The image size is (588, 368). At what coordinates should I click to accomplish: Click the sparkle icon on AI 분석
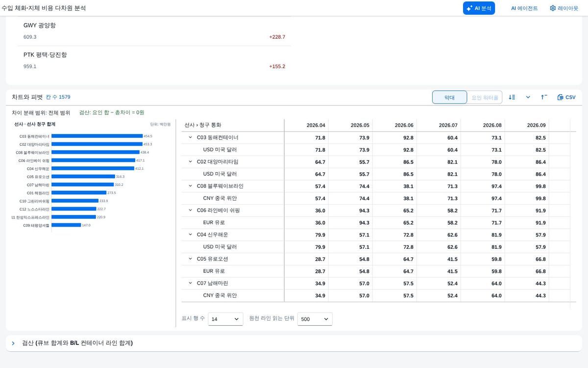469,8
